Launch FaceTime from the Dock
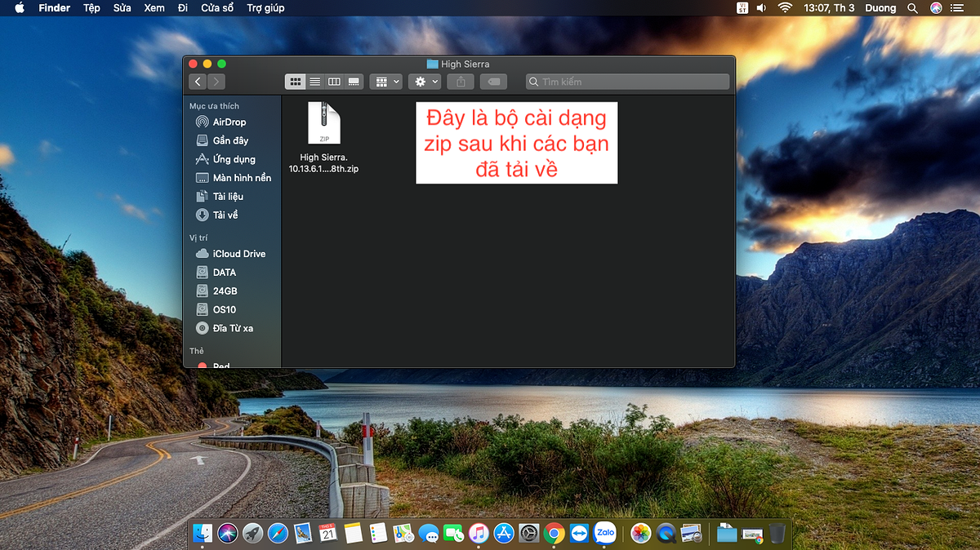The height and width of the screenshot is (550, 980). 454,533
